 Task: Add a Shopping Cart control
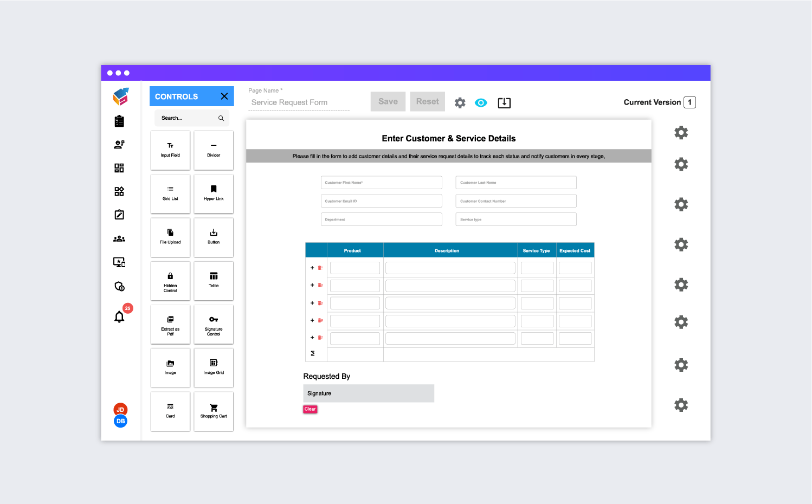click(x=213, y=411)
